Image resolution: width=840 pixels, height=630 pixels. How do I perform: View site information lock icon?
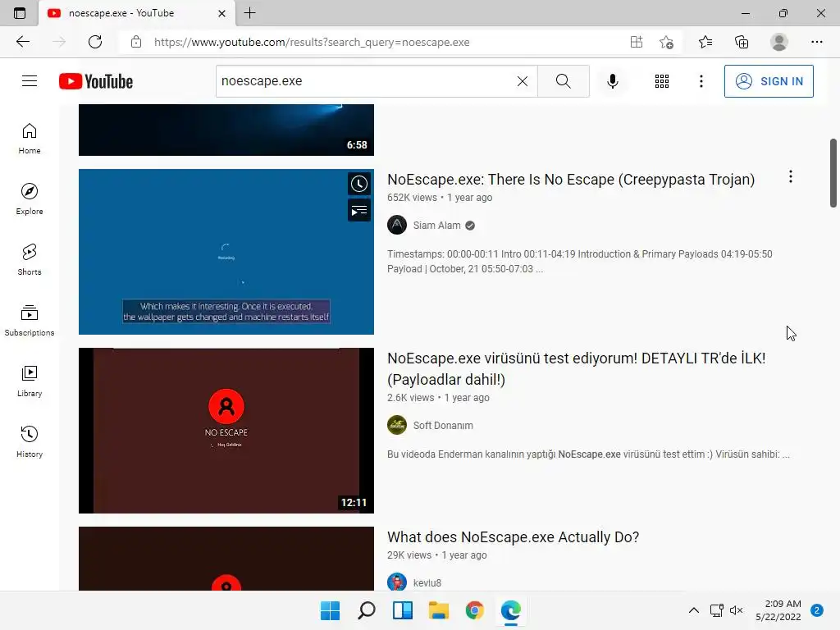(136, 42)
